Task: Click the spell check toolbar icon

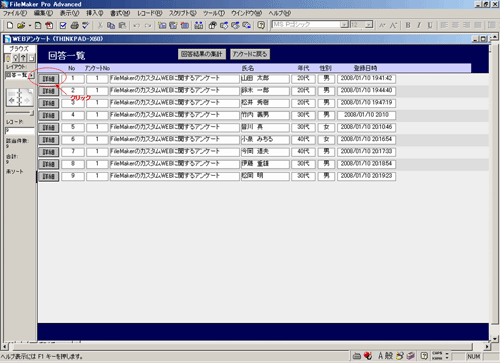Action: [86, 25]
